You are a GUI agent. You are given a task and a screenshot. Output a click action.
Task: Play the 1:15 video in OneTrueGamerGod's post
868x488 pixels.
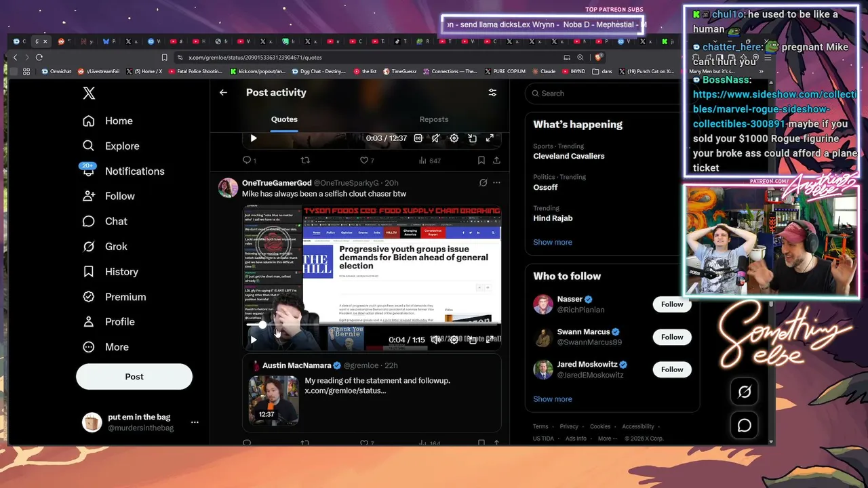(254, 340)
